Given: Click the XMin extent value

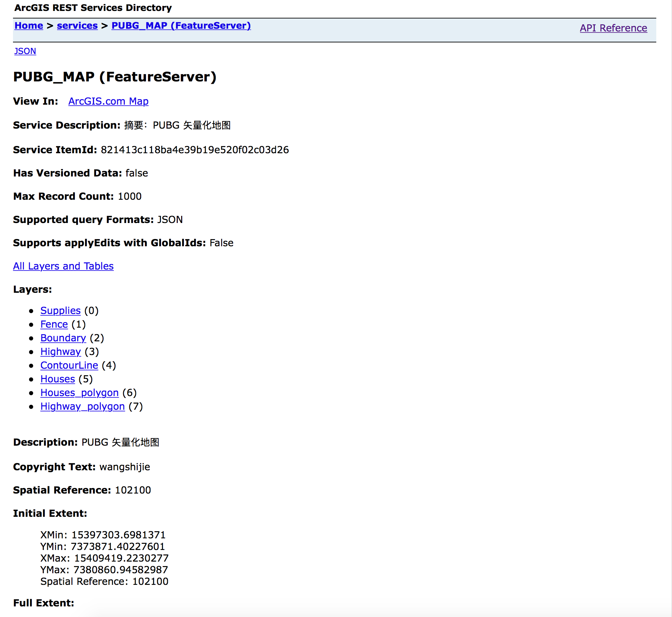Looking at the screenshot, I should [118, 535].
